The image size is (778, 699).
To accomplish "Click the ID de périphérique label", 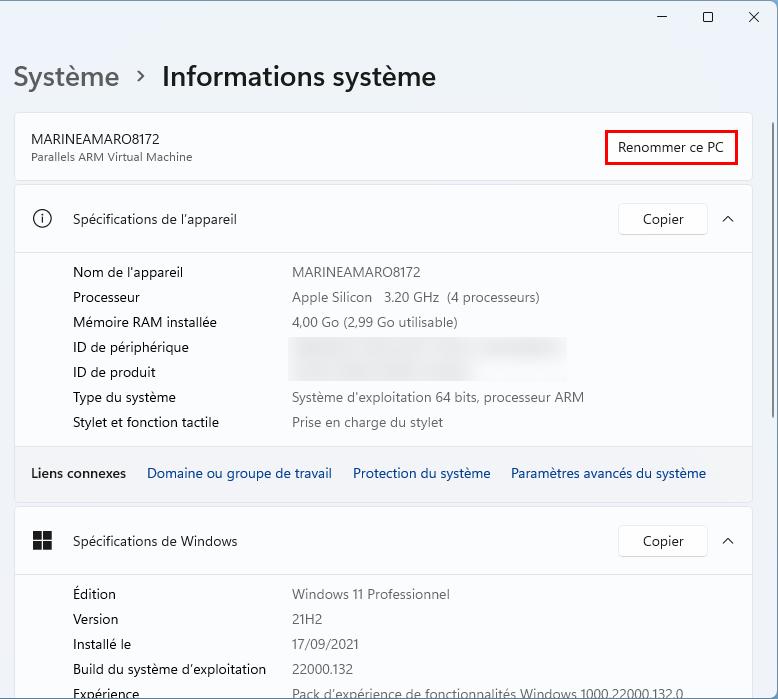I will pos(130,347).
